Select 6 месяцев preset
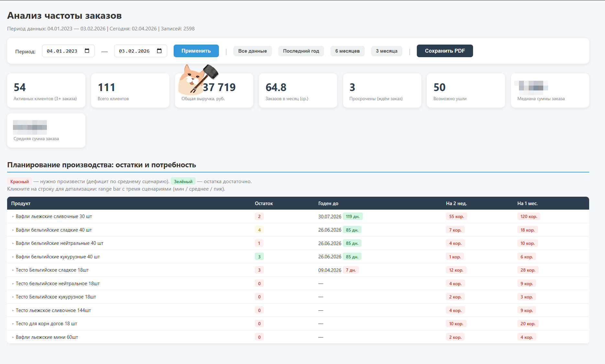605x364 pixels. pos(347,51)
